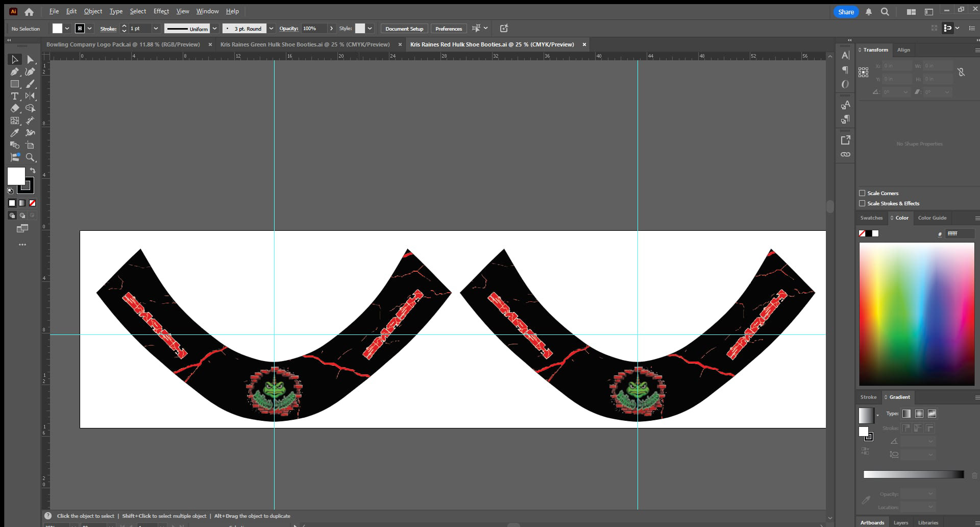980x527 pixels.
Task: Select the Paintbrush tool
Action: pyautogui.click(x=30, y=84)
